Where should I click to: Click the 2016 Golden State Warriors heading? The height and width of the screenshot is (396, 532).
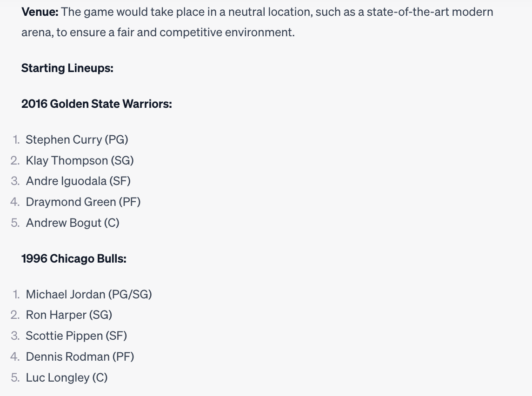coord(97,104)
